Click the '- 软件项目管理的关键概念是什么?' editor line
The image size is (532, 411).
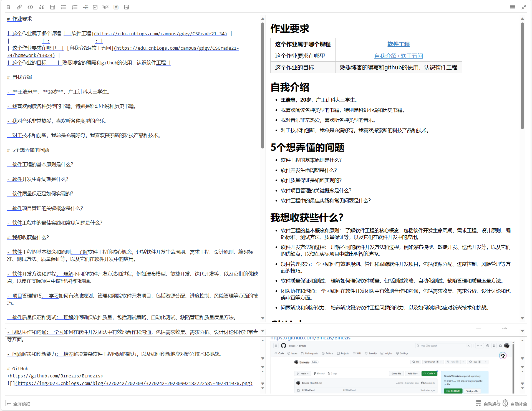click(45, 208)
